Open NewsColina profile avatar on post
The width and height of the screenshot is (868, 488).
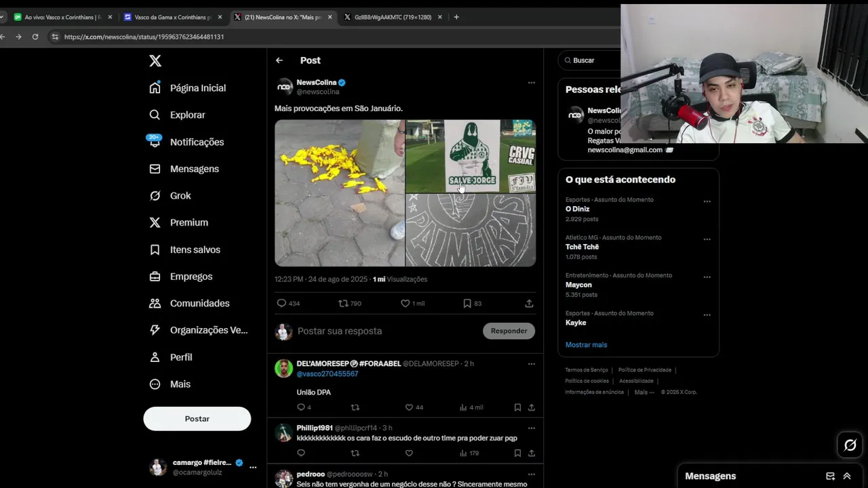[x=284, y=87]
